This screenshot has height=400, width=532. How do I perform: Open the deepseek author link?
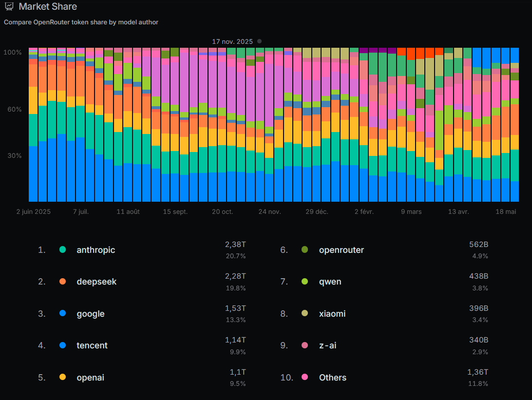coord(96,282)
